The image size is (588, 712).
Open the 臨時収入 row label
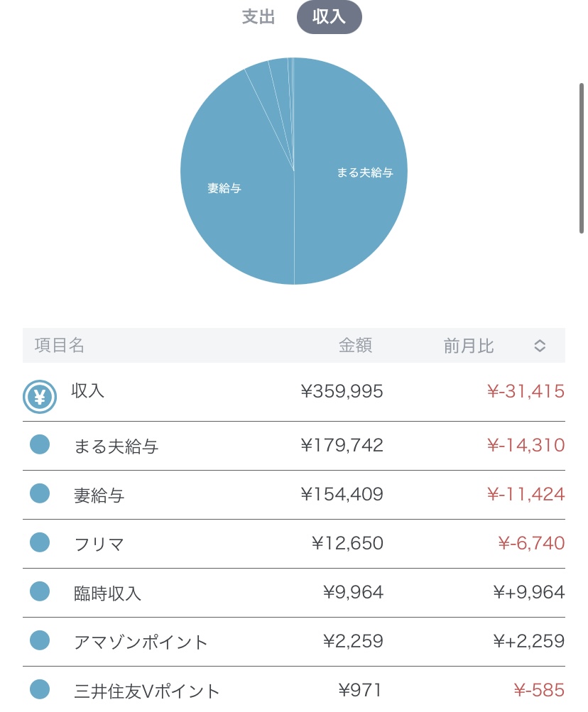[108, 593]
